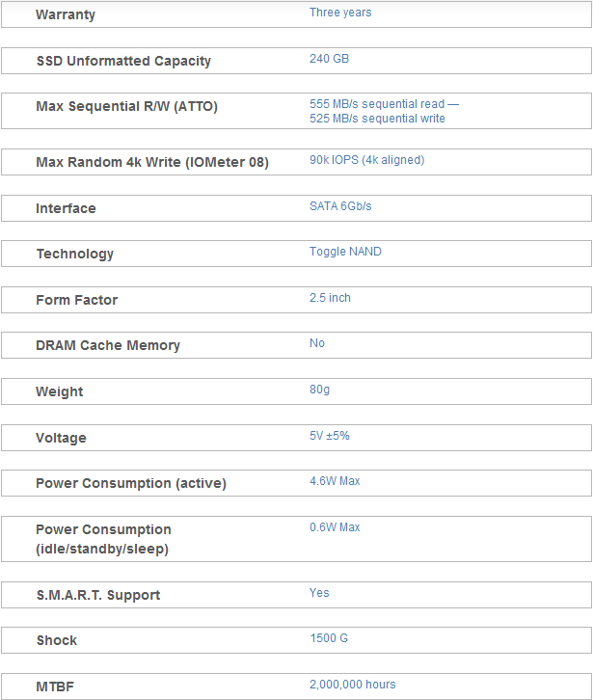This screenshot has width=593, height=700.
Task: Click the SATA 6Gb/s interface value
Action: click(x=340, y=206)
